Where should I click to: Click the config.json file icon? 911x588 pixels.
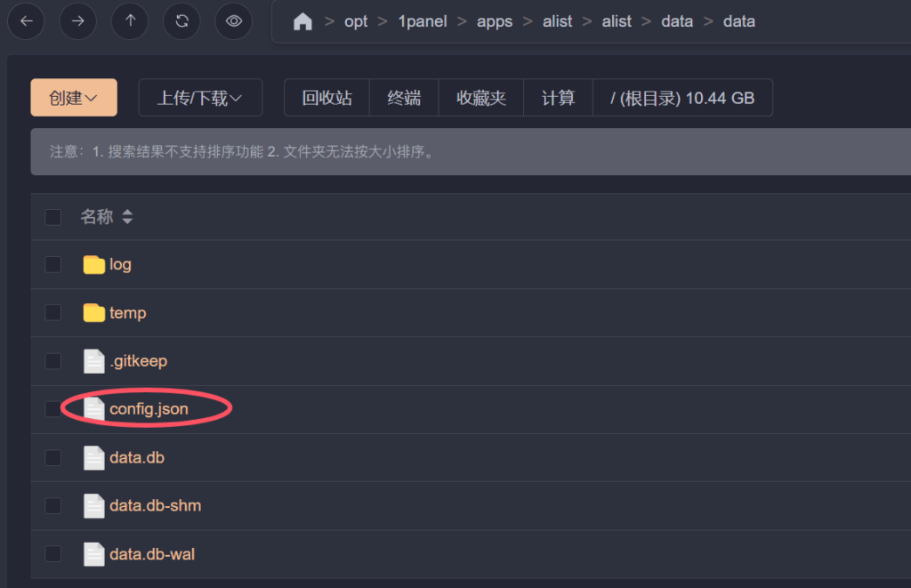click(94, 408)
